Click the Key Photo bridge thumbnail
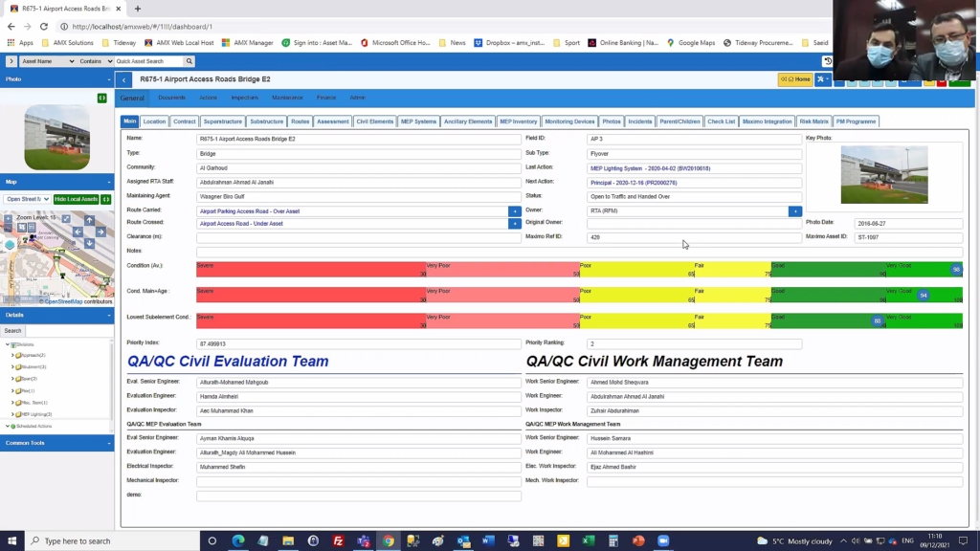980x551 pixels. (x=883, y=174)
